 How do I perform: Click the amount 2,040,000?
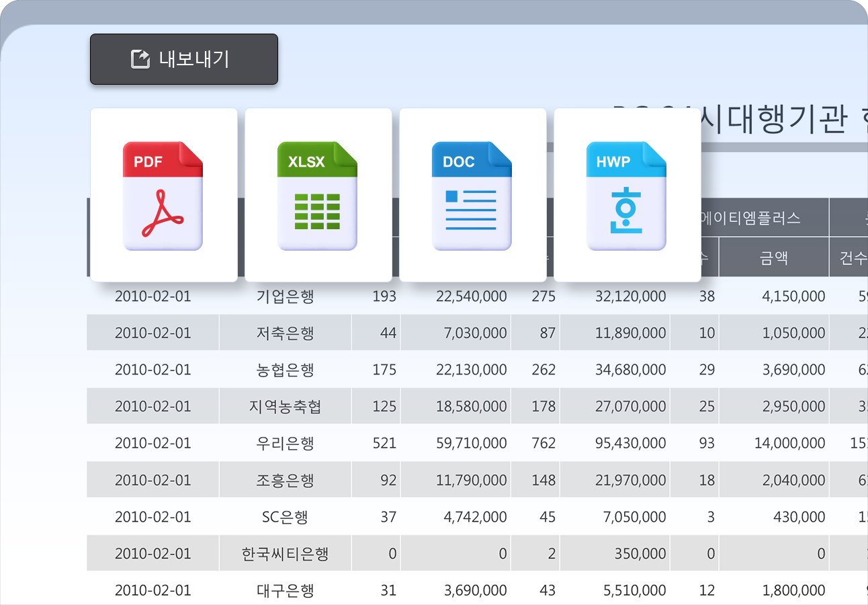click(793, 481)
